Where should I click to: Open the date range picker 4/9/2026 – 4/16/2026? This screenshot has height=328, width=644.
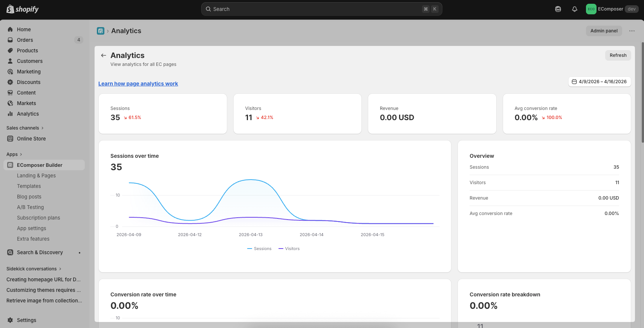pos(599,82)
